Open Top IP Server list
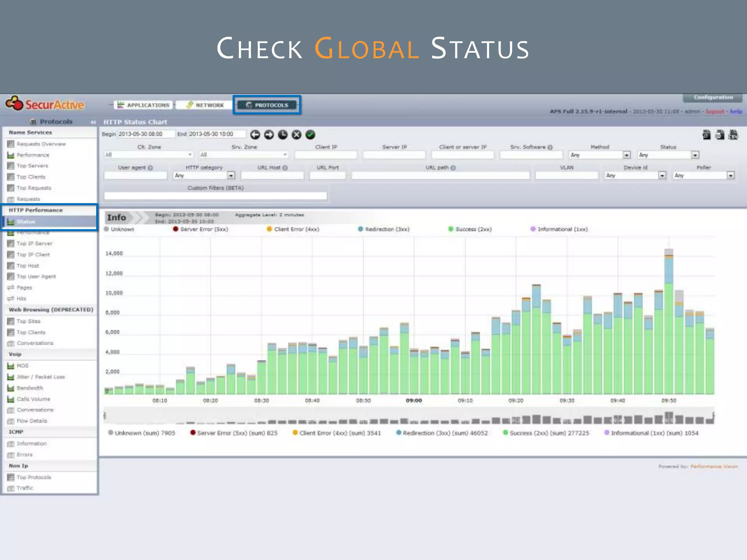Viewport: 747px width, 560px height. [34, 244]
